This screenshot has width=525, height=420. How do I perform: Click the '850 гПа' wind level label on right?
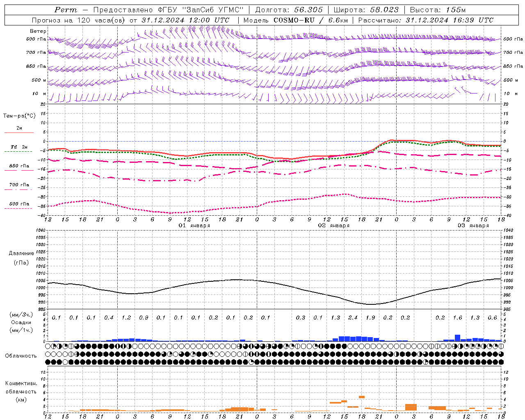click(x=513, y=66)
